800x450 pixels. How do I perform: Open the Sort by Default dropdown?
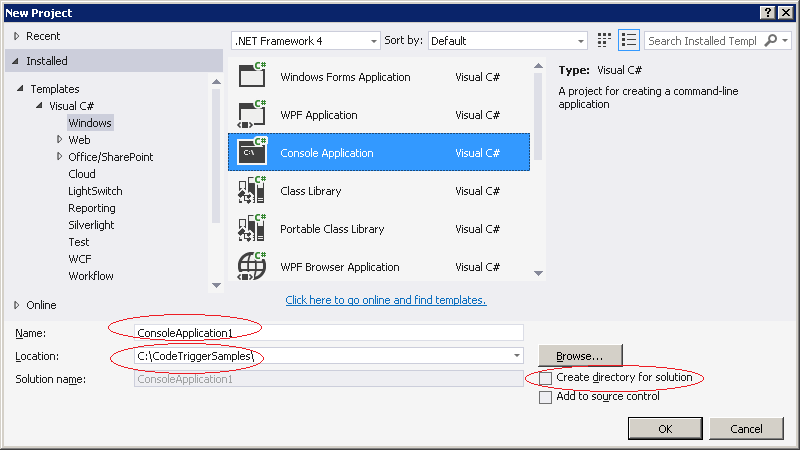click(x=507, y=41)
